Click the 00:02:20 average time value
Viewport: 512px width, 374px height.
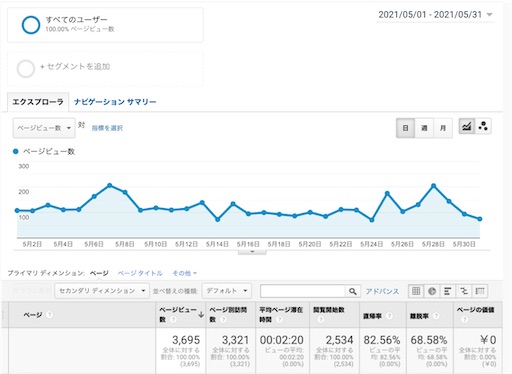(282, 340)
